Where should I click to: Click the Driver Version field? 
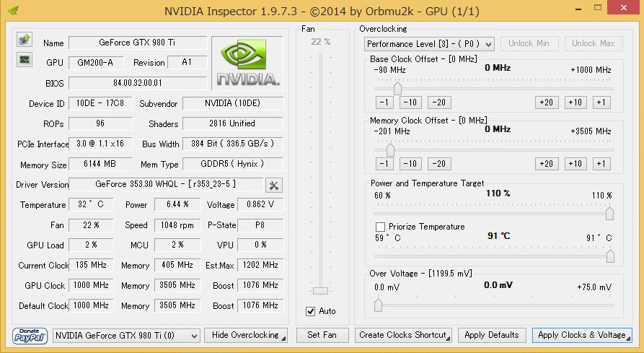[x=166, y=185]
